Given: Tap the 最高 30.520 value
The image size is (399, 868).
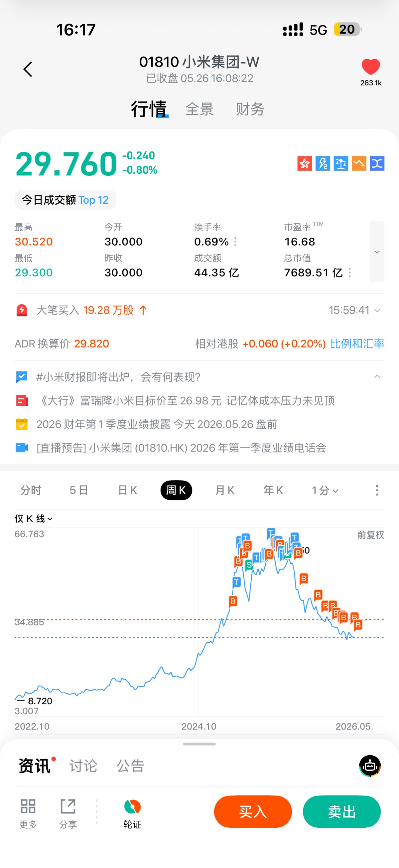Looking at the screenshot, I should (x=34, y=242).
